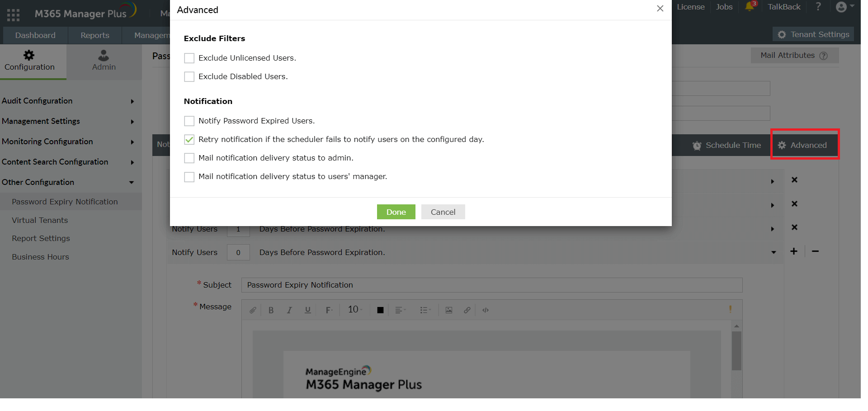Click the Subject input field
This screenshot has height=411, width=868.
(x=492, y=285)
